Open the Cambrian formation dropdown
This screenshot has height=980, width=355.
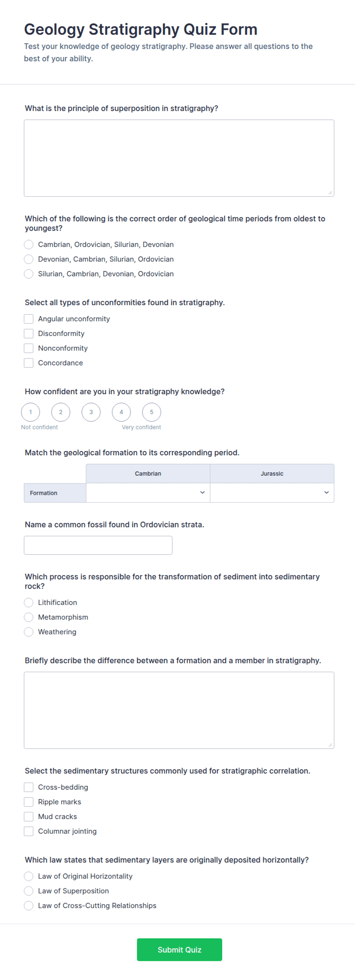coord(148,493)
